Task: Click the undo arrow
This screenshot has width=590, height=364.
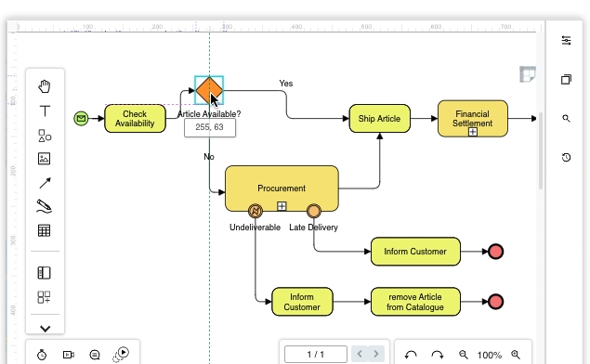Action: click(411, 355)
